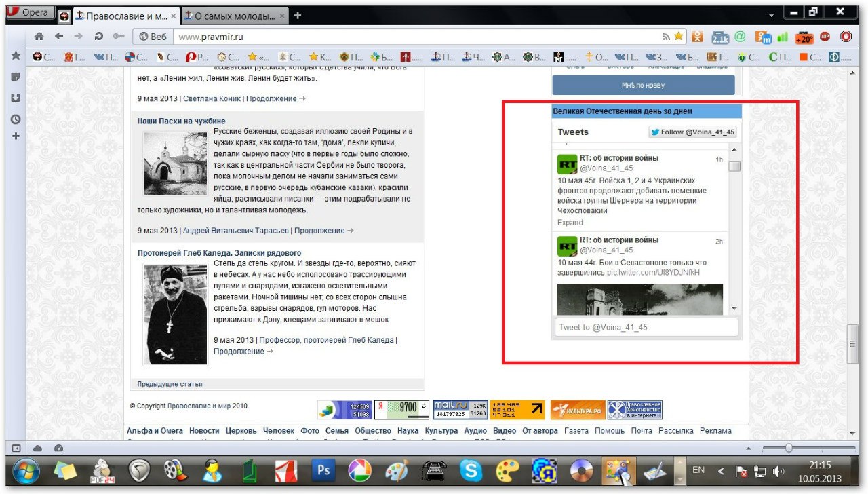Open the RSS feed icon in address bar

[666, 37]
